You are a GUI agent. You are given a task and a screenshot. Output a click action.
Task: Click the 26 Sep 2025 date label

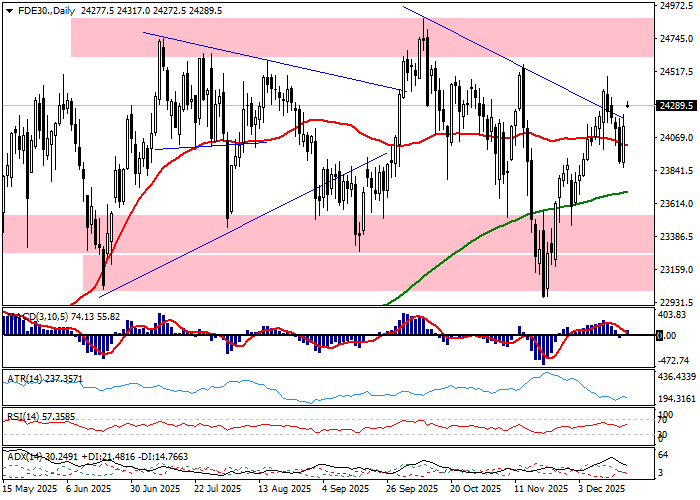(414, 490)
